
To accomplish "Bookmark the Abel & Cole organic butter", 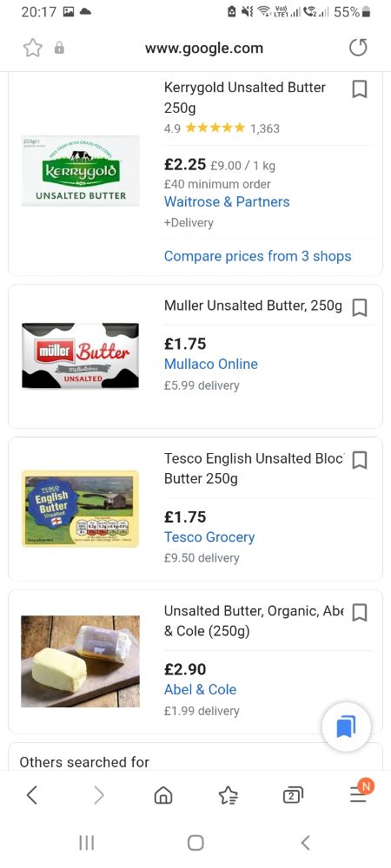I will coord(360,613).
